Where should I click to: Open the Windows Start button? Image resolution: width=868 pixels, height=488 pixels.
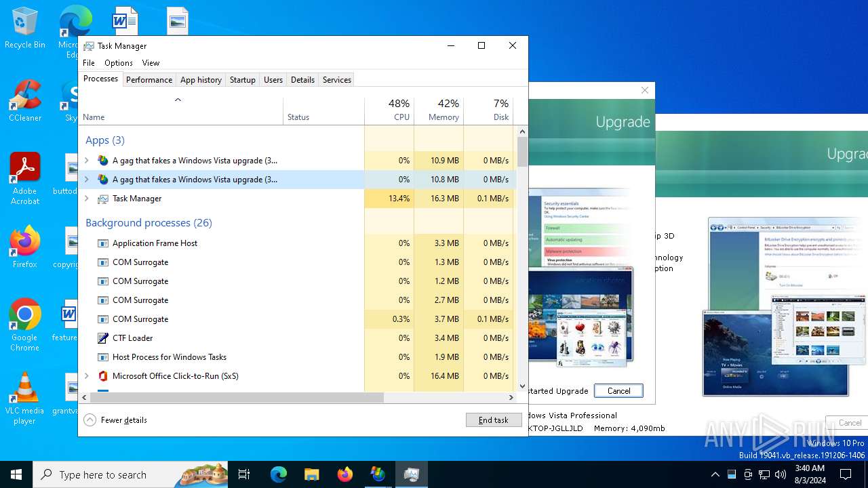16,474
